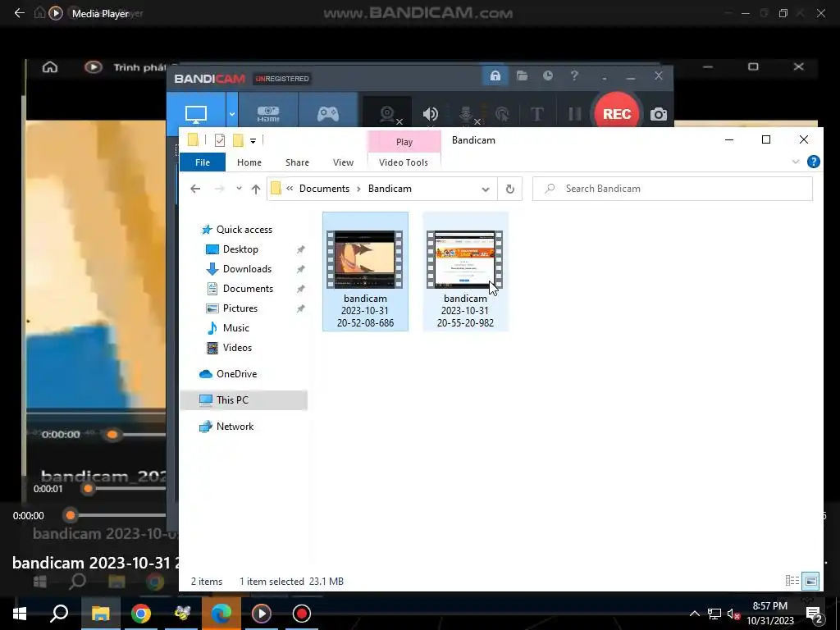Select OneDrive in navigation pane
This screenshot has width=840, height=630.
click(236, 374)
